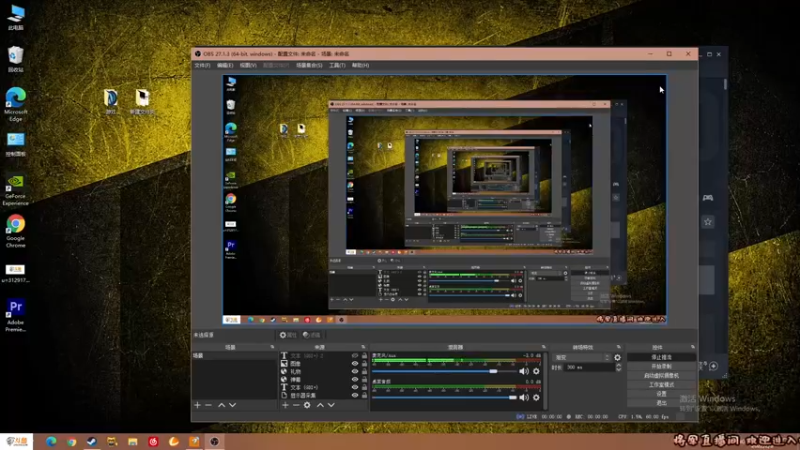Move source down in Sources panel
This screenshot has width=800, height=450.
(332, 405)
